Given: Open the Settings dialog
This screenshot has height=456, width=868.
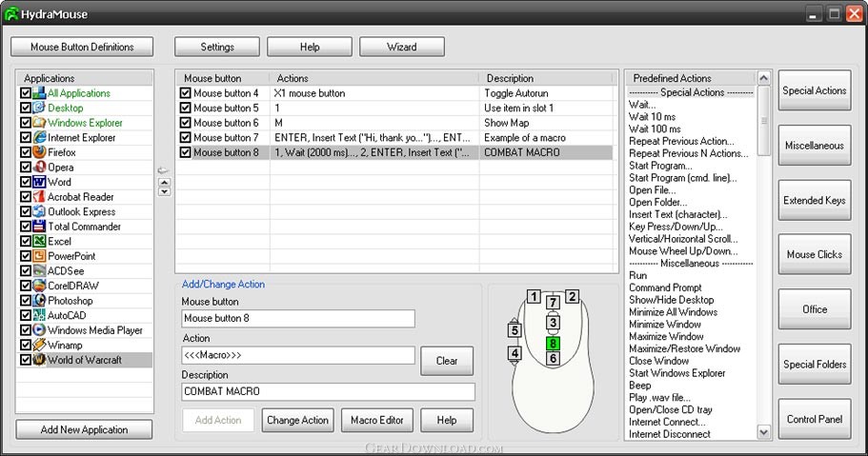Looking at the screenshot, I should pos(217,47).
